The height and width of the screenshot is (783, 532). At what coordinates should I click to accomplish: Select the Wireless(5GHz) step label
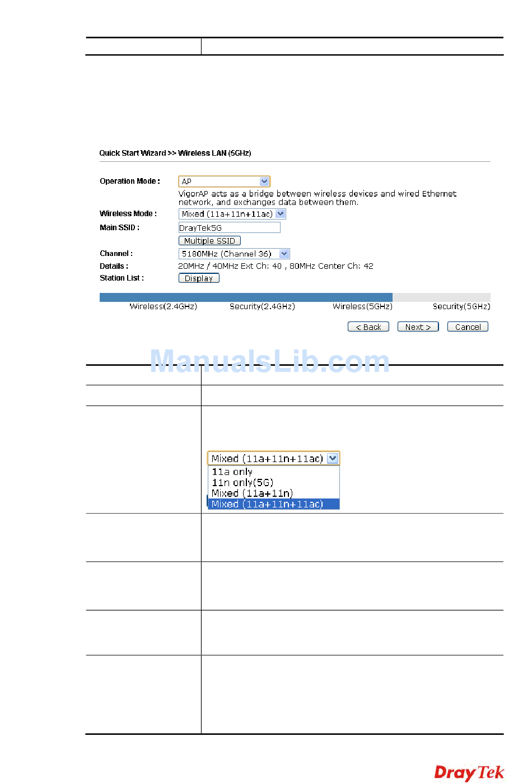pos(362,306)
